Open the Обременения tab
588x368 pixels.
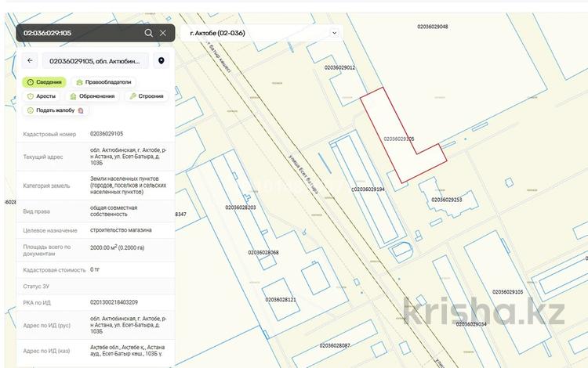(93, 96)
